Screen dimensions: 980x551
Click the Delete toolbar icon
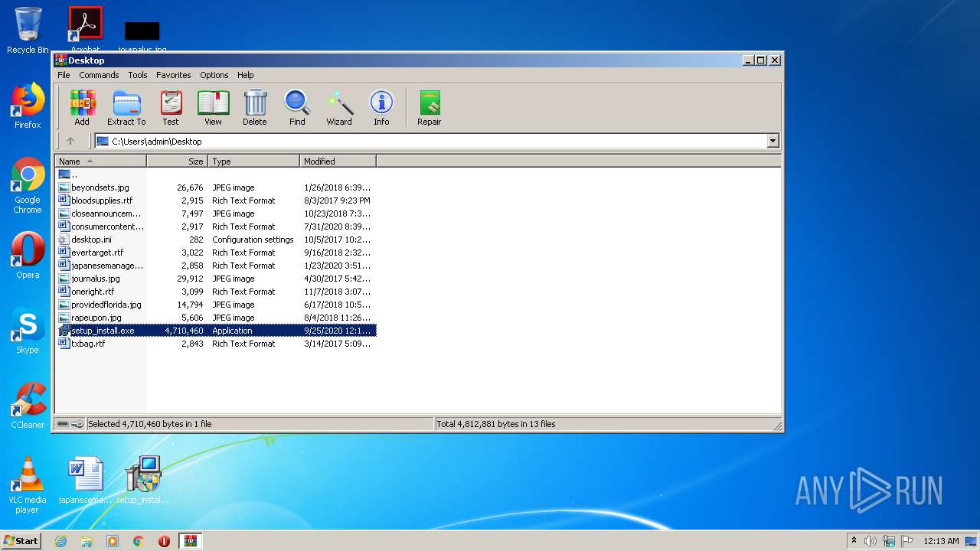tap(255, 108)
